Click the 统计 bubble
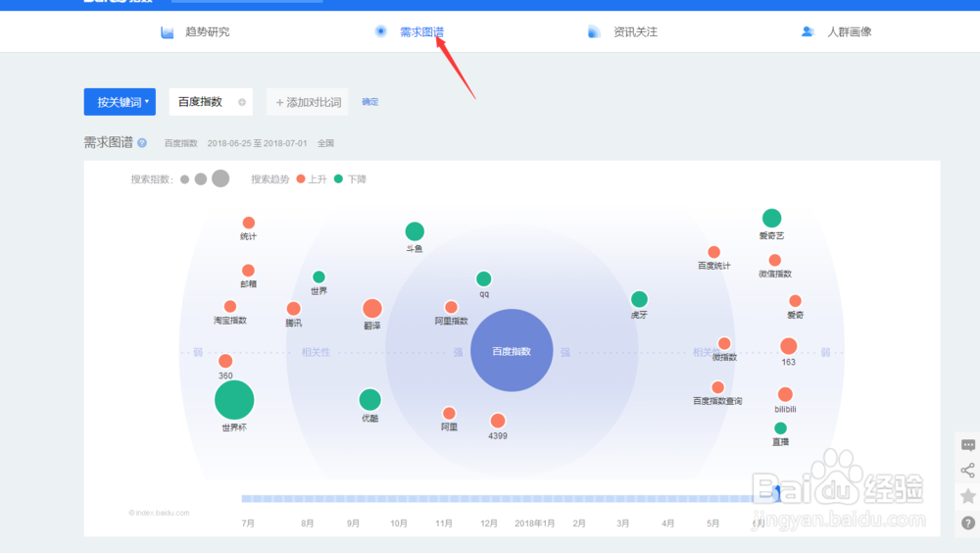 point(249,223)
